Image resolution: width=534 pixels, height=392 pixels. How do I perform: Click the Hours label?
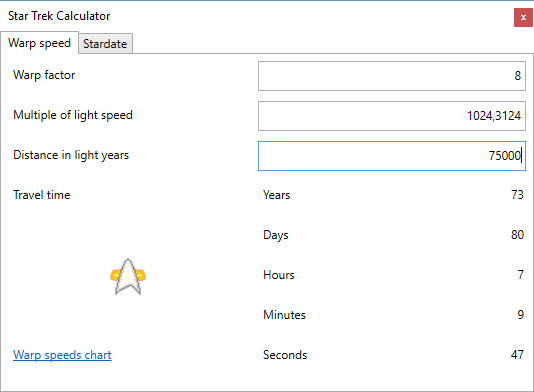click(x=279, y=275)
